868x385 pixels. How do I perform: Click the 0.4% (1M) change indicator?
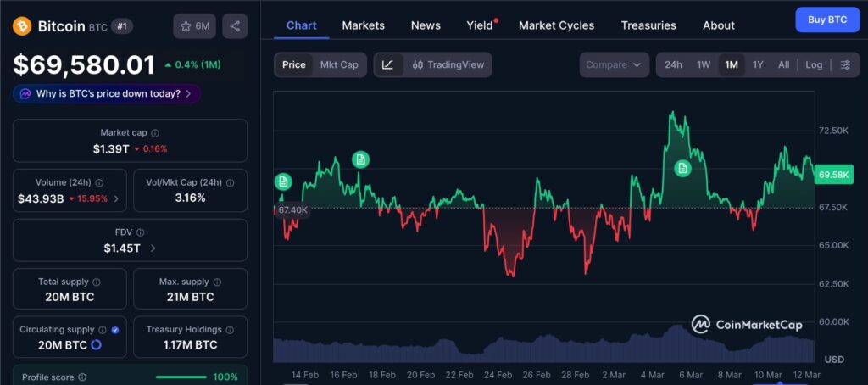point(192,64)
